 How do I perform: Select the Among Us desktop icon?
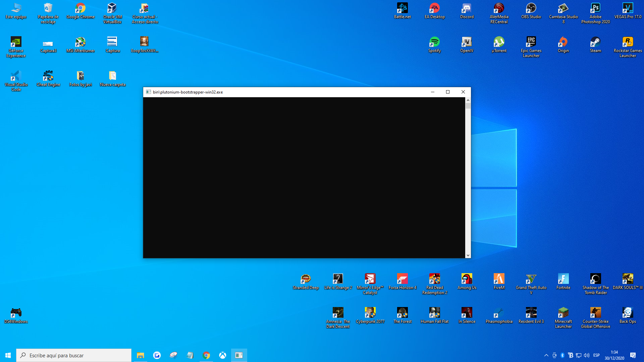pyautogui.click(x=467, y=282)
